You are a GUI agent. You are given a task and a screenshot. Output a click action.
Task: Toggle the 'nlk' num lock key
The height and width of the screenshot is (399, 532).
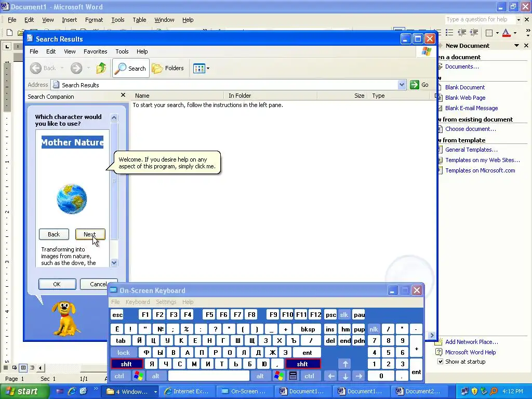coord(374,329)
